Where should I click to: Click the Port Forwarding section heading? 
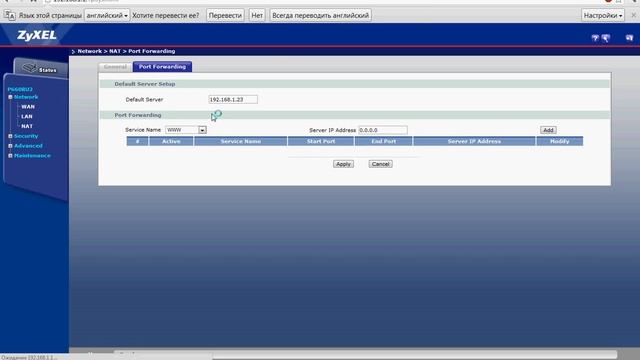138,115
